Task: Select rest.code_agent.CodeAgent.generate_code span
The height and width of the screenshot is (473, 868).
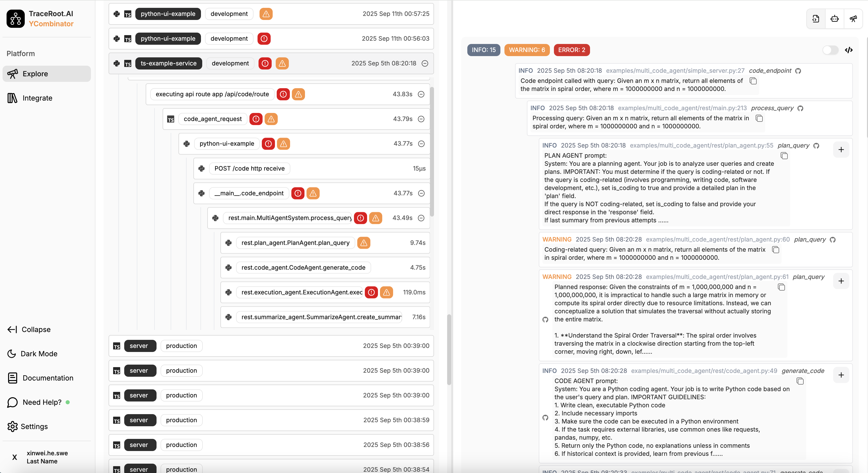Action: point(303,268)
